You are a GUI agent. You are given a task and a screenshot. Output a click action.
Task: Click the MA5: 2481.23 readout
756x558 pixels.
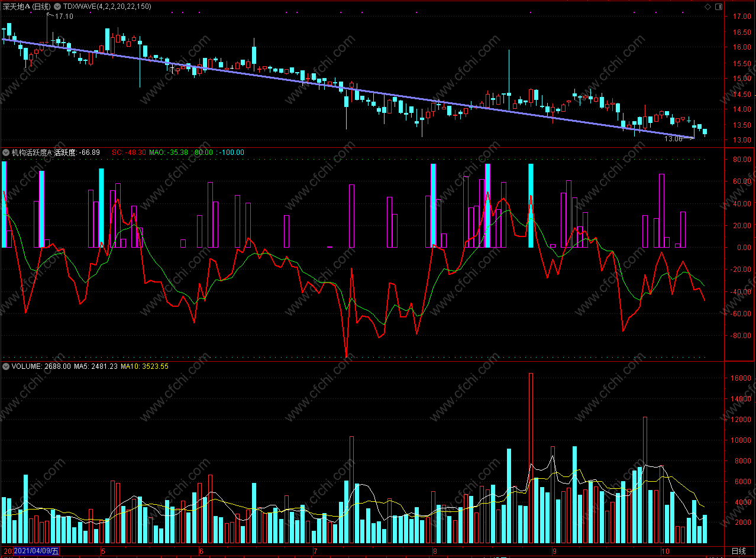pyautogui.click(x=95, y=366)
